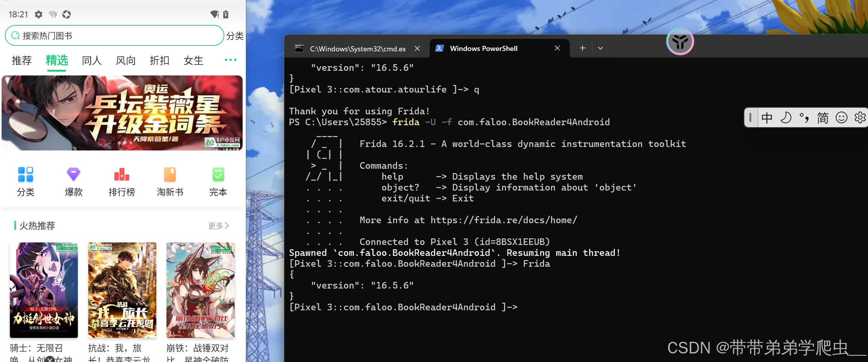Viewport: 868px width, 362px height.
Task: Switch to 精选 tab
Action: pyautogui.click(x=57, y=61)
